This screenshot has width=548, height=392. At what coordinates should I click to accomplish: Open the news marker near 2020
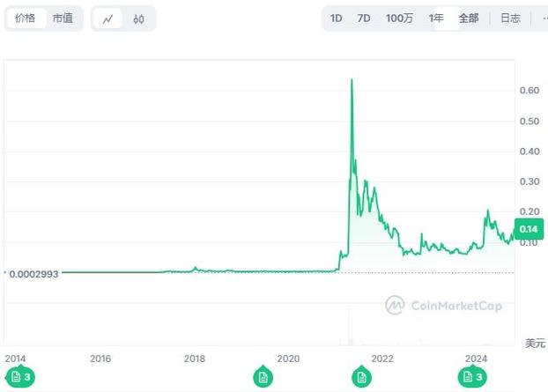[262, 377]
